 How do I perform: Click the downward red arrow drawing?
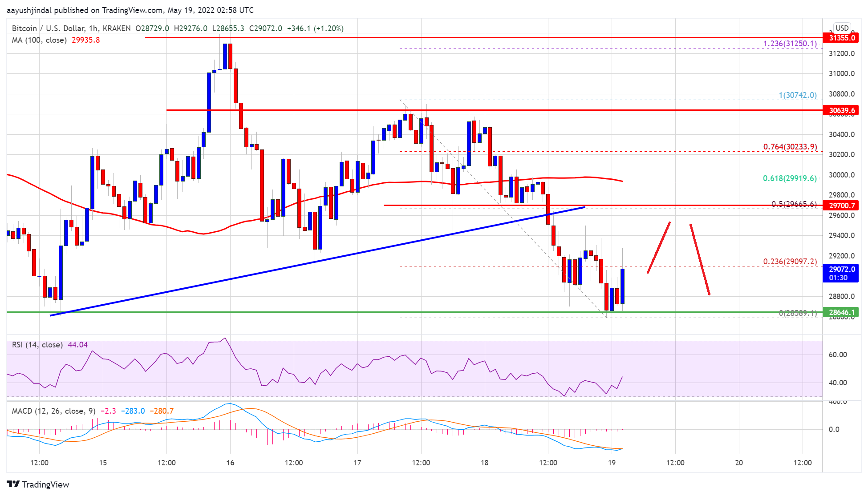[700, 259]
